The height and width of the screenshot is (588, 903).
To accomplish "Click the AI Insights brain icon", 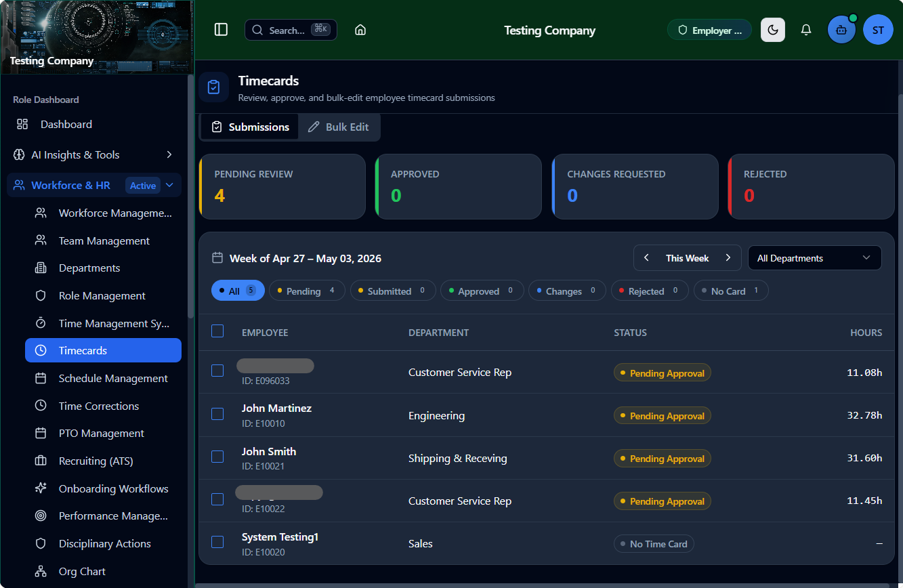I will click(19, 154).
